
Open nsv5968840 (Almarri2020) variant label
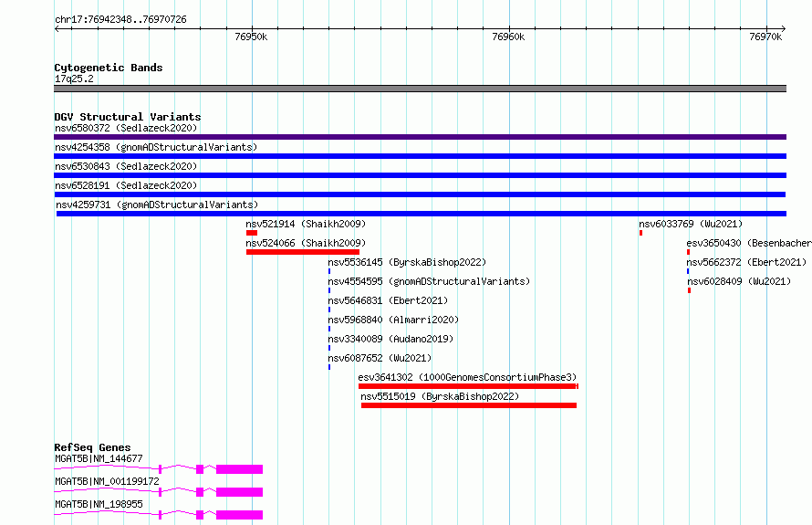(393, 320)
